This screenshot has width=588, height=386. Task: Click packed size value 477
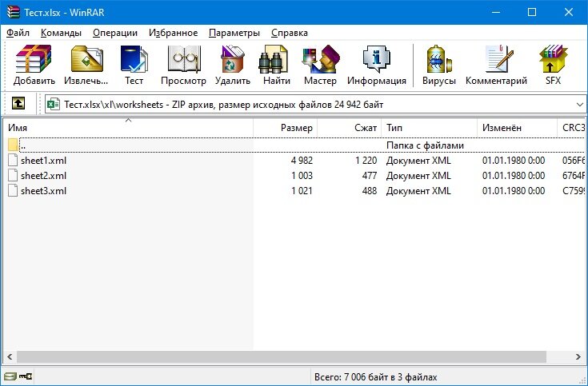click(370, 175)
